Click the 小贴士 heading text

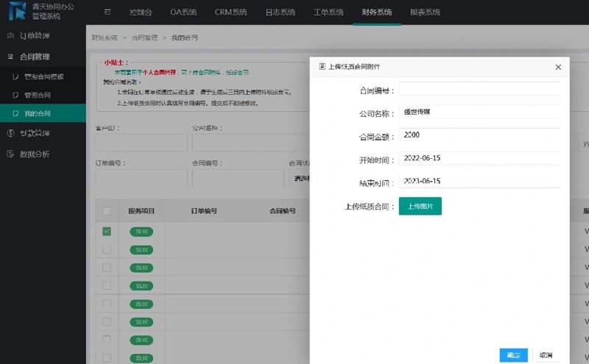tap(116, 63)
